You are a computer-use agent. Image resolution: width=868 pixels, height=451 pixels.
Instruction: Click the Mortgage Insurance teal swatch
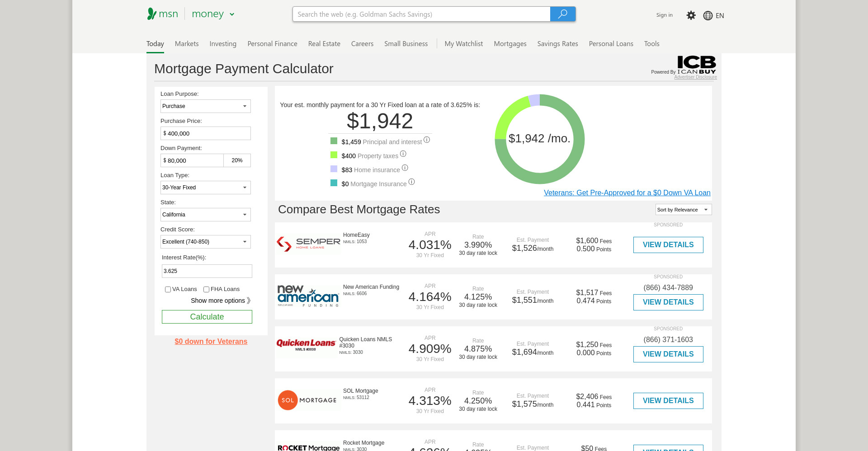334,183
